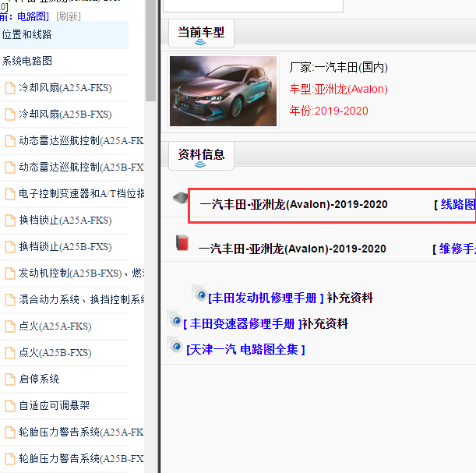The height and width of the screenshot is (473, 476).
Task: Click file icon beside 电子控制变速器和A/T档位指
Action: [x=10, y=194]
